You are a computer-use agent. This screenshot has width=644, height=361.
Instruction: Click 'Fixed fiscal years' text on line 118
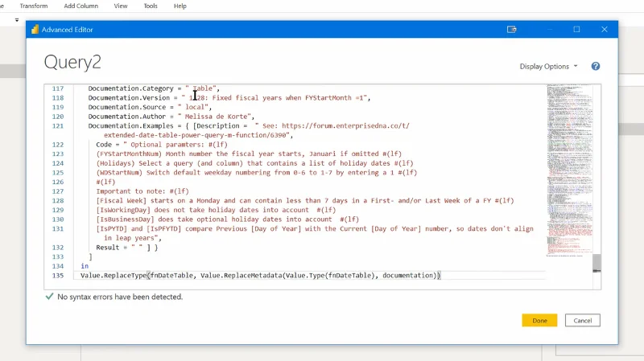[x=246, y=97]
